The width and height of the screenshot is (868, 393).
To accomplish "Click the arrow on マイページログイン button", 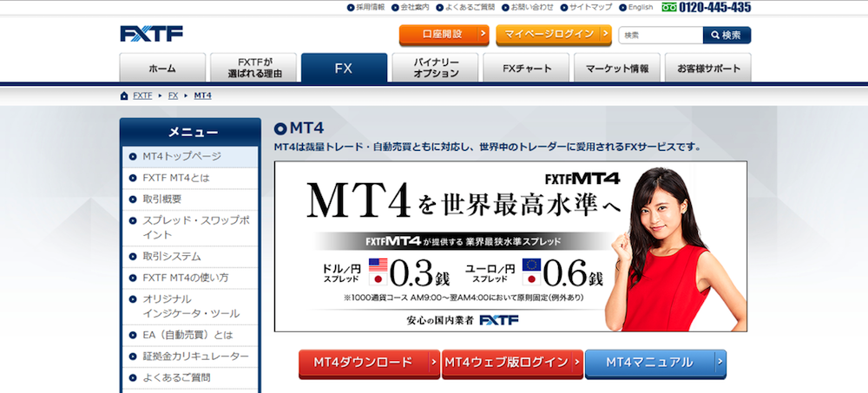I will tap(606, 35).
